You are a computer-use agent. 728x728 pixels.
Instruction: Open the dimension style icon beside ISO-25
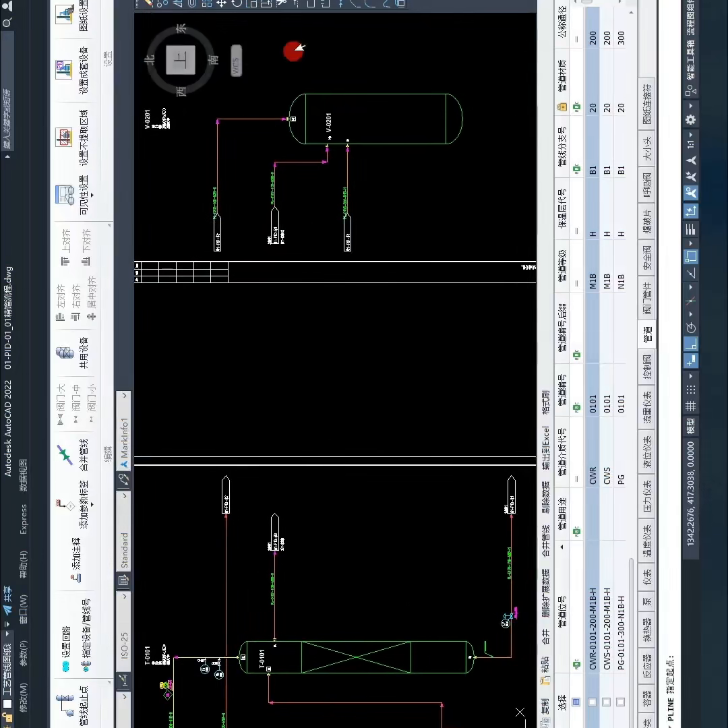point(123,681)
